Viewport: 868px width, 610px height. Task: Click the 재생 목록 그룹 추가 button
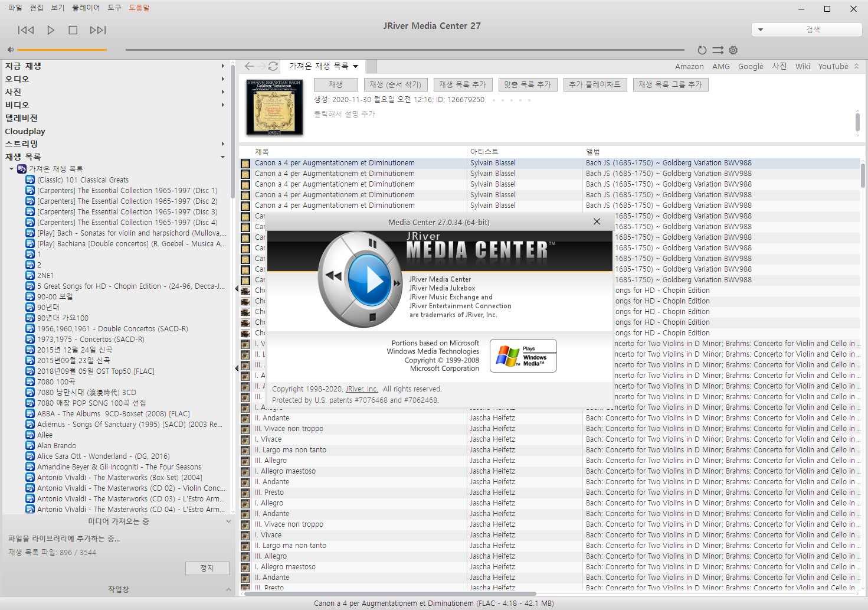(670, 84)
